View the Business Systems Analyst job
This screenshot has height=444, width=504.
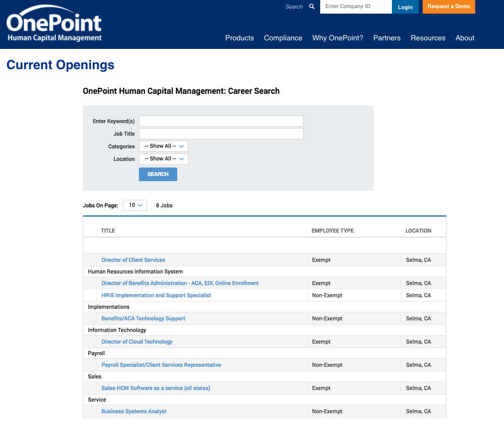pos(133,411)
